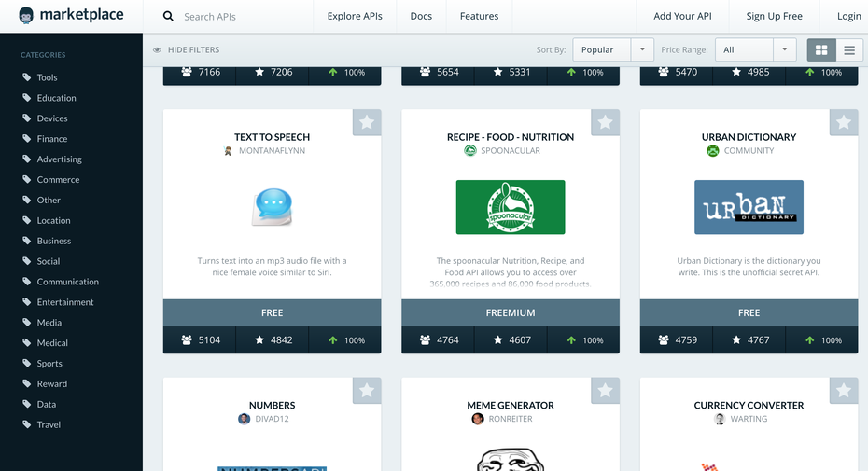Screen dimensions: 868x471
Task: Click Sign Up Free link
Action: coord(774,16)
